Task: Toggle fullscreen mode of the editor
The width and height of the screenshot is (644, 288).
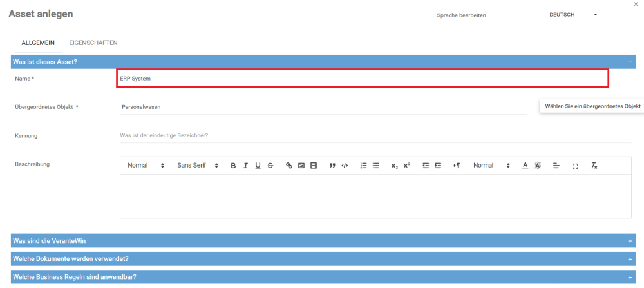Action: [575, 166]
